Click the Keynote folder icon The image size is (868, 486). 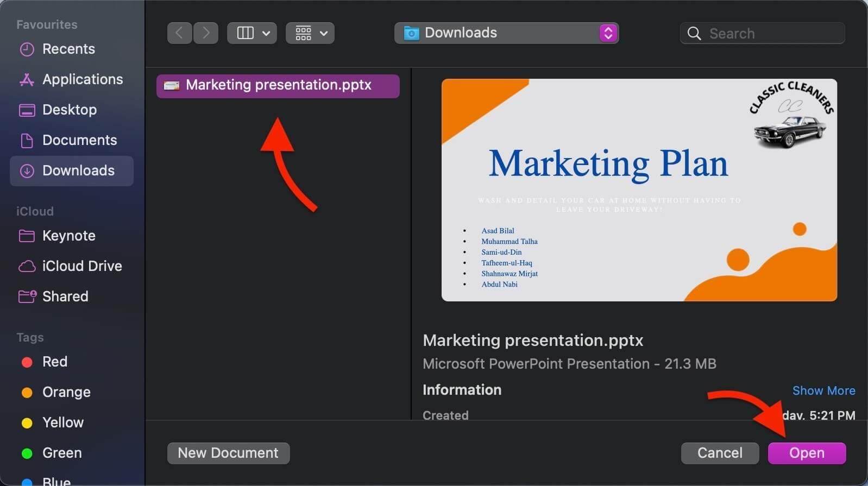coord(27,236)
